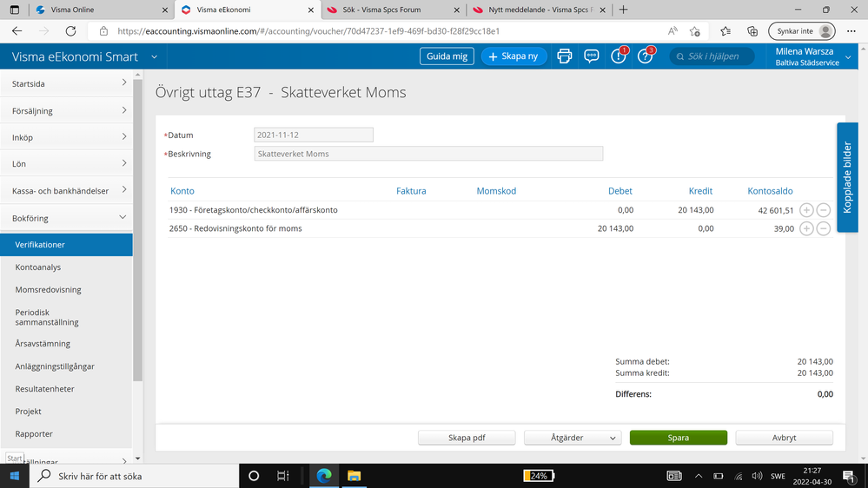Open help question mark icon with badge 3

coord(646,56)
